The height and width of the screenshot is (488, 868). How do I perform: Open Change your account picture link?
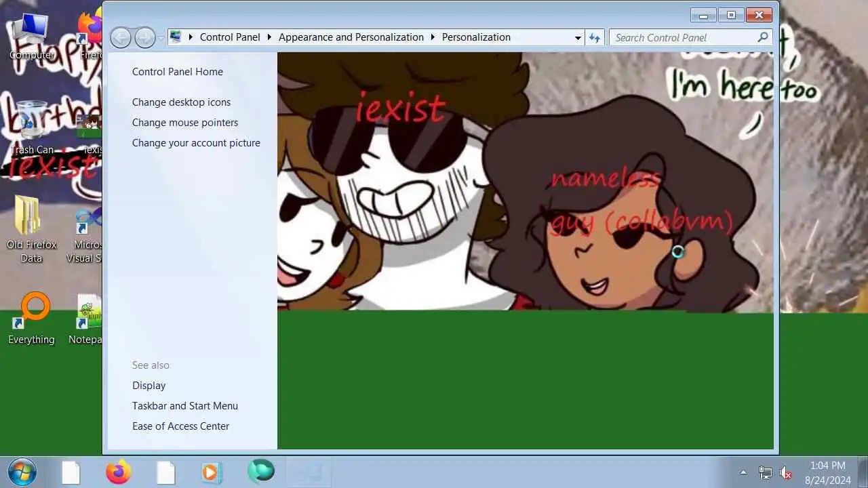point(196,143)
